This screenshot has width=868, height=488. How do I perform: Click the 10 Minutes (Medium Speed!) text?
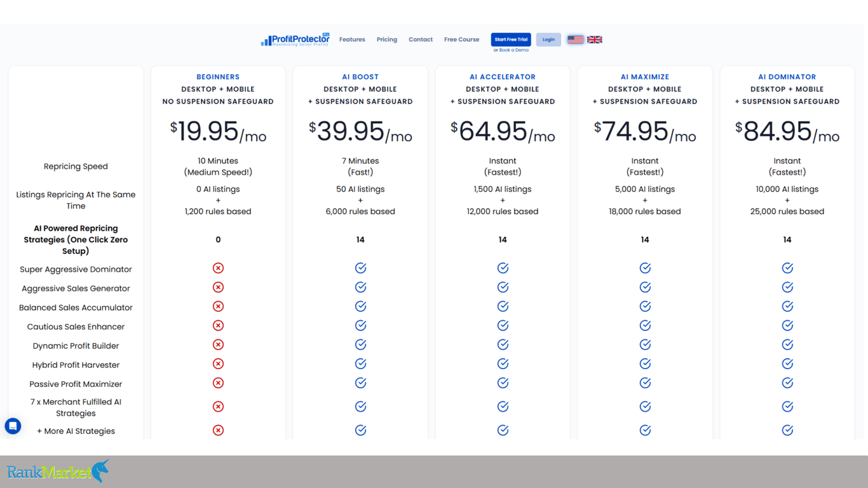pyautogui.click(x=218, y=166)
